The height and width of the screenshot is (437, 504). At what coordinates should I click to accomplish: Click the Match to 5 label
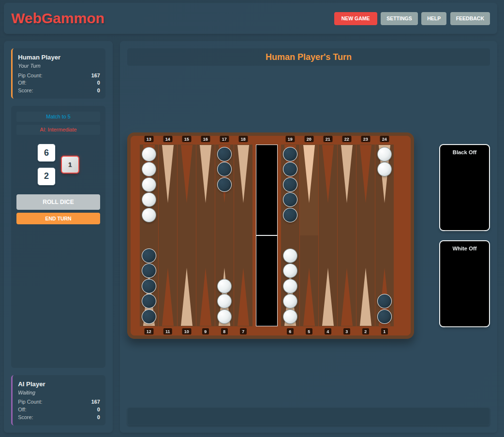pos(58,117)
